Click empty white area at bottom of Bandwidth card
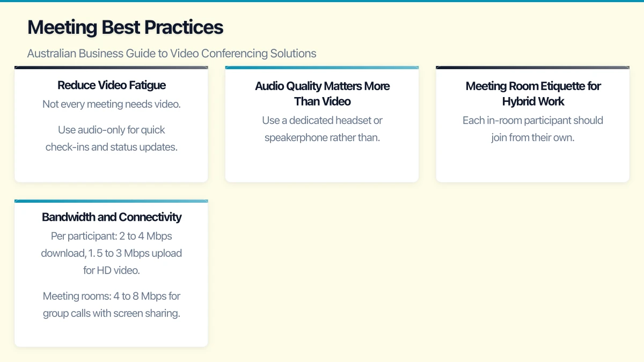Screen dimensions: 644x362 pyautogui.click(x=111, y=334)
